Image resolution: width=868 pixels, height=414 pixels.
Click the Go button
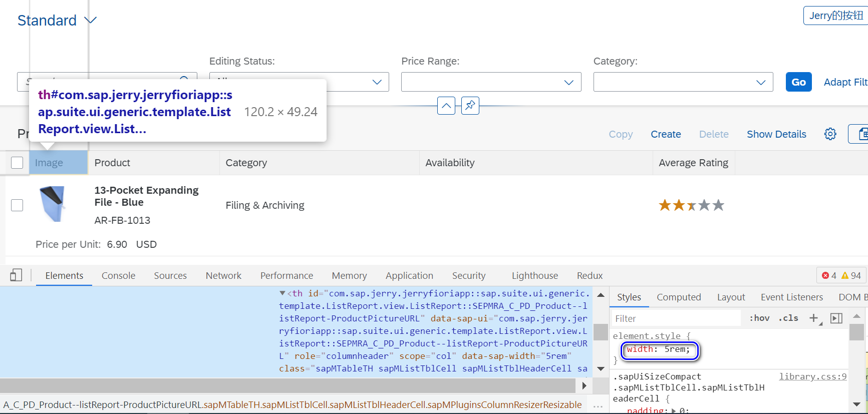pyautogui.click(x=798, y=82)
